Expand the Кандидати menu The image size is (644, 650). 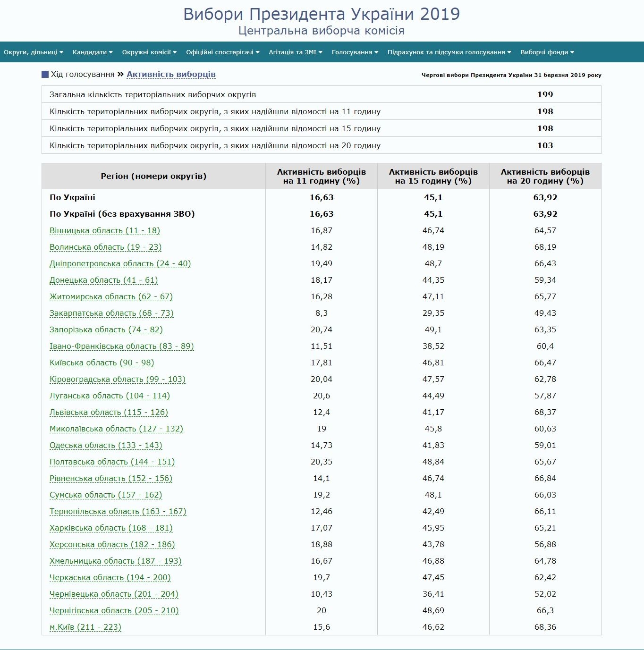pyautogui.click(x=92, y=52)
